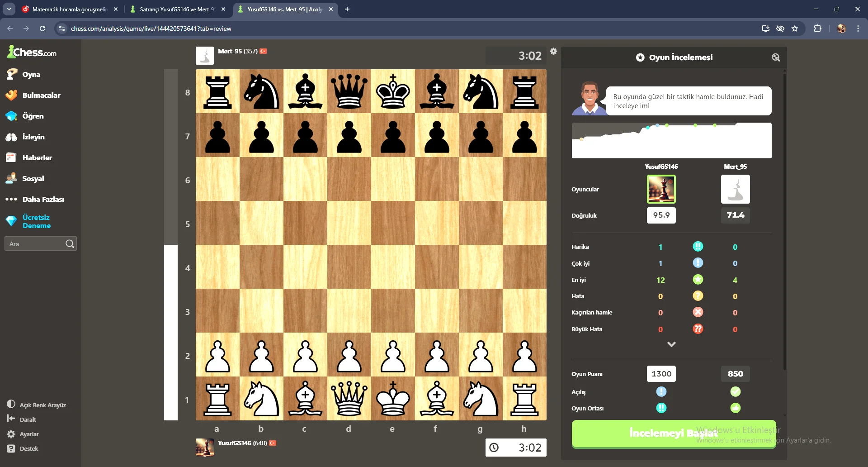Viewport: 868px width, 467px height.
Task: Switch to Satranç: YusufGS146 ve Mert tab
Action: pyautogui.click(x=177, y=9)
